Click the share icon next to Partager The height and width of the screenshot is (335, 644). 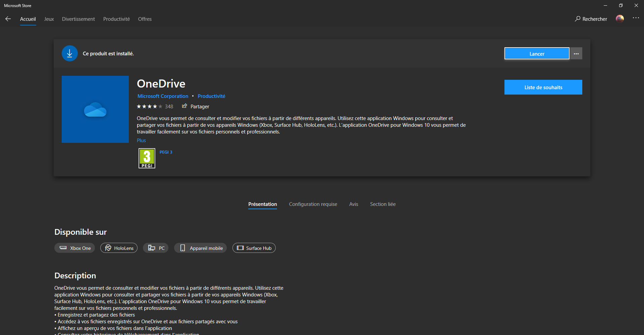[x=184, y=106]
